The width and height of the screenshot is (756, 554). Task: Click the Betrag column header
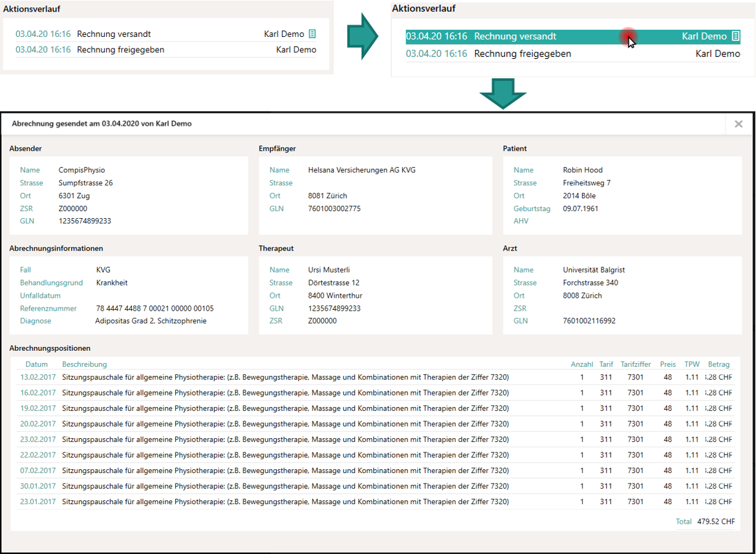coord(718,364)
